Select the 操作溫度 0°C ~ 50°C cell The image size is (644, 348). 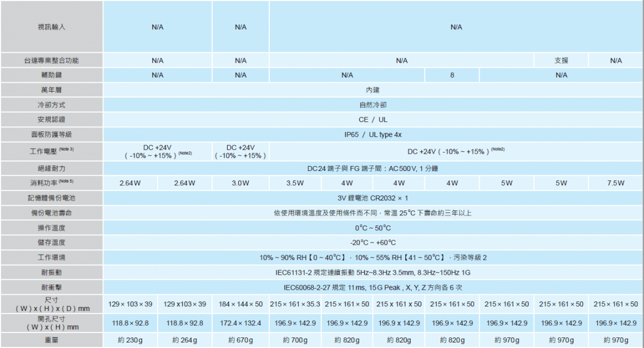click(373, 228)
